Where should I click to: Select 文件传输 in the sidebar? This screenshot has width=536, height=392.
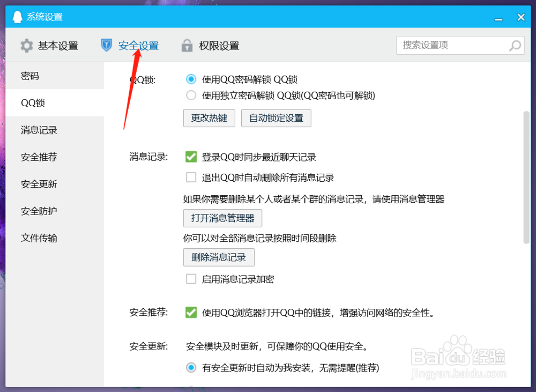(38, 238)
